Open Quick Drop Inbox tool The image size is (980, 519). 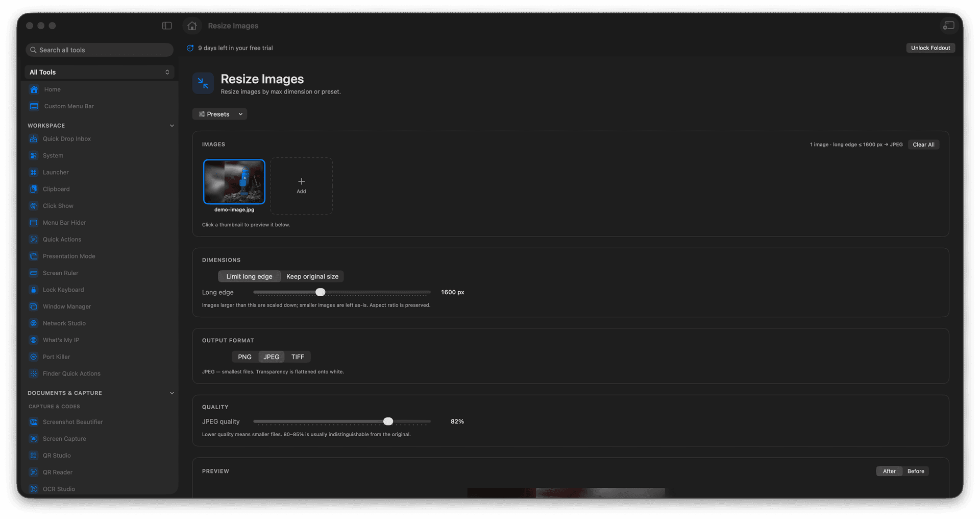click(100, 139)
